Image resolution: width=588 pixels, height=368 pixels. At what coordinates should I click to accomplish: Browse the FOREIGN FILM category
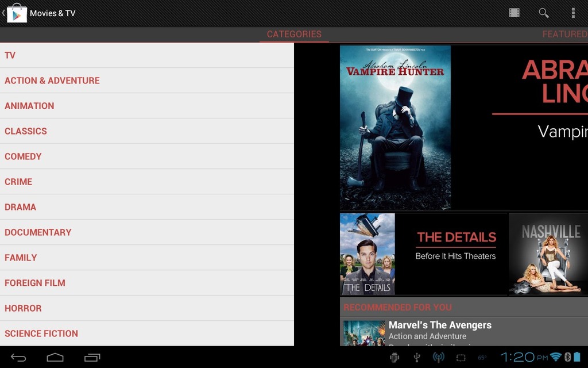click(147, 283)
